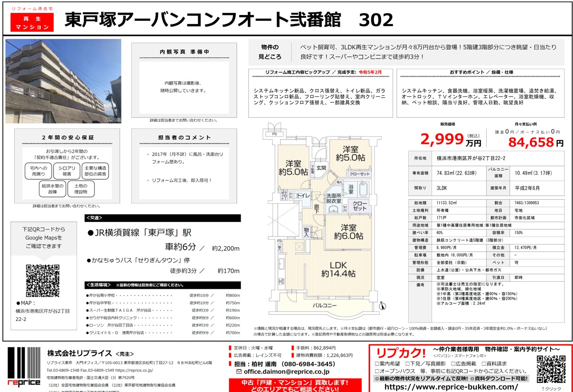Image resolution: width=573 pixels, height=392 pixels.
Task: Click the office.daimon@reprice.co.jp email address
Action: [x=286, y=372]
